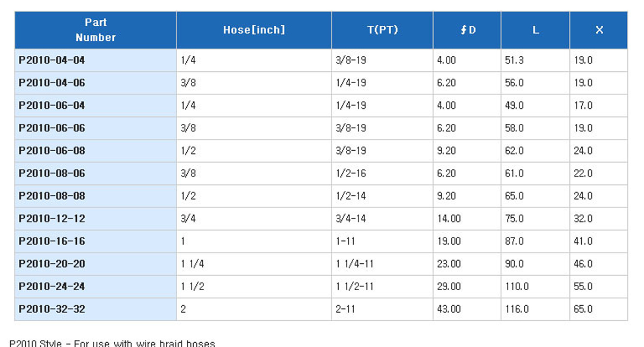The height and width of the screenshot is (347, 644).
Task: Select part number P2010-04-06
Action: coord(52,83)
